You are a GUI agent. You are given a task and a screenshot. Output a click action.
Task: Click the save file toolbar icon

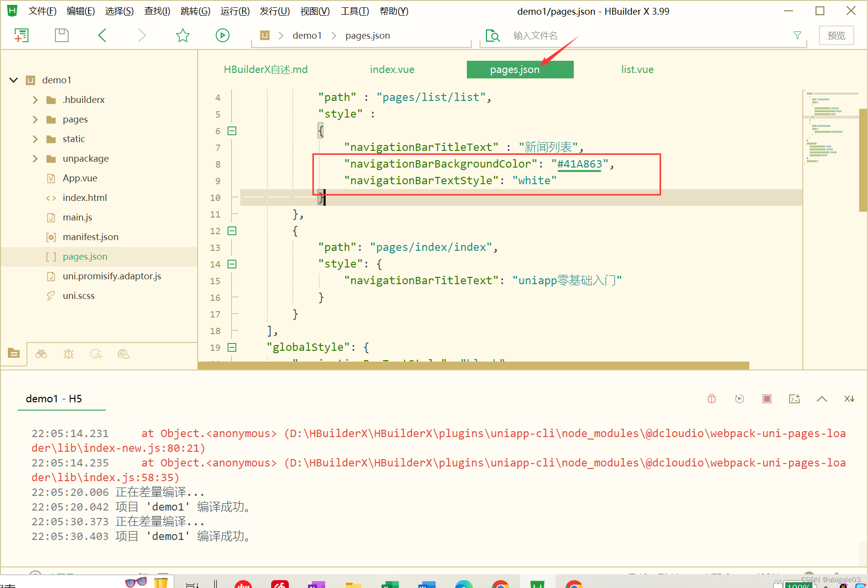[62, 35]
